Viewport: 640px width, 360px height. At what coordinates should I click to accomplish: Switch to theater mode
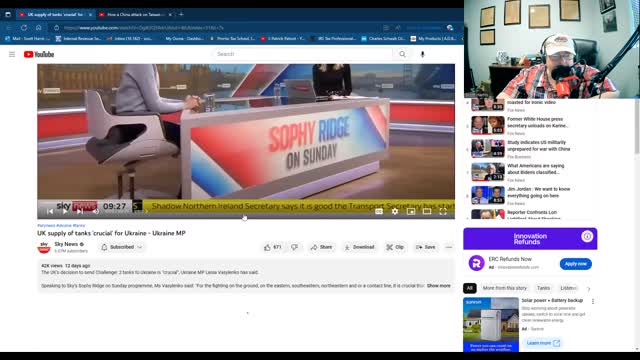click(427, 211)
